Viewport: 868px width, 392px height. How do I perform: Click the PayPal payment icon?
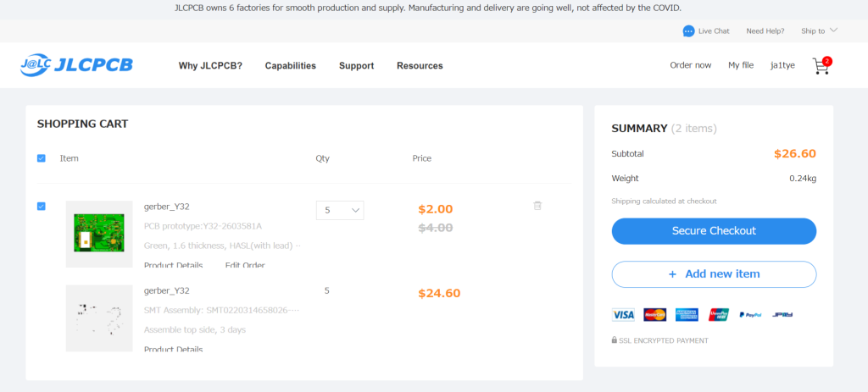tap(750, 315)
